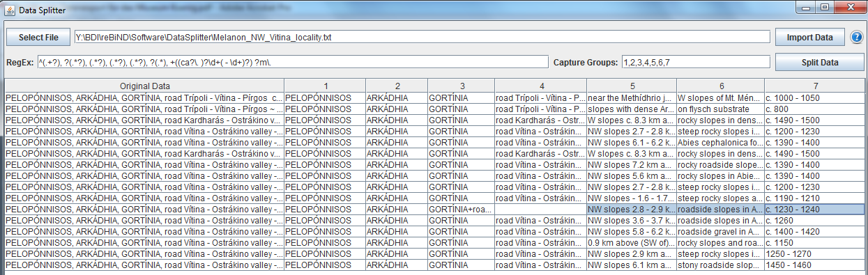Select the 'slopes with dense Ar...' cell
The width and height of the screenshot is (868, 275).
point(631,109)
